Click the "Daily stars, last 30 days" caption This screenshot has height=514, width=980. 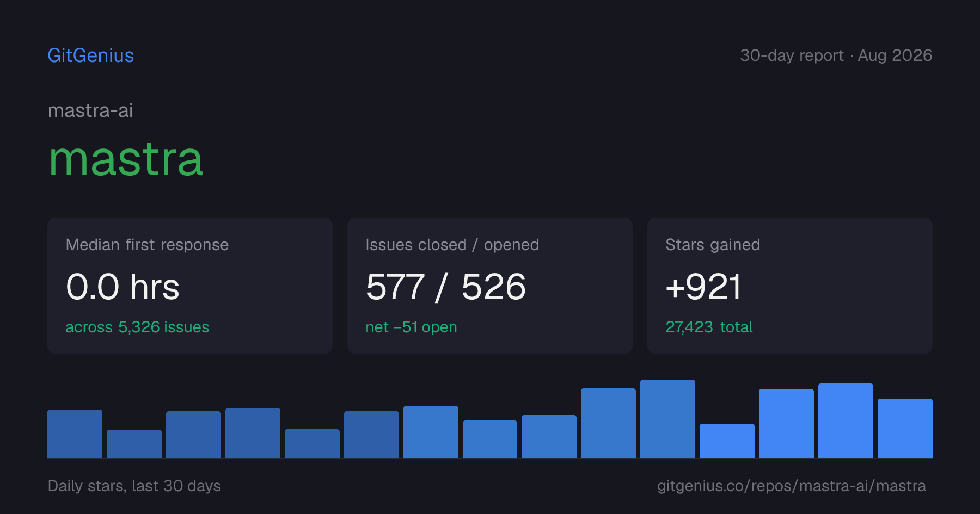tap(134, 486)
